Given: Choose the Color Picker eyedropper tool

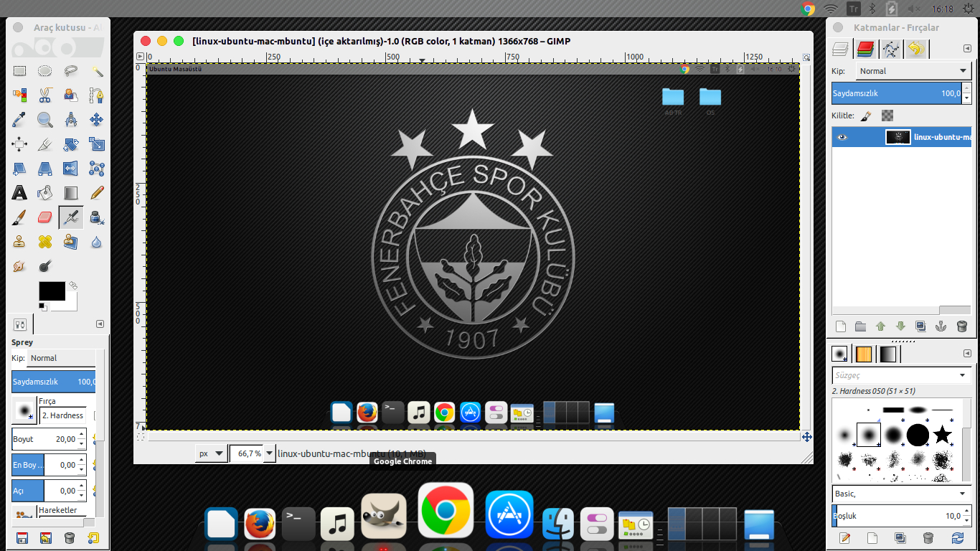Looking at the screenshot, I should pos(19,119).
